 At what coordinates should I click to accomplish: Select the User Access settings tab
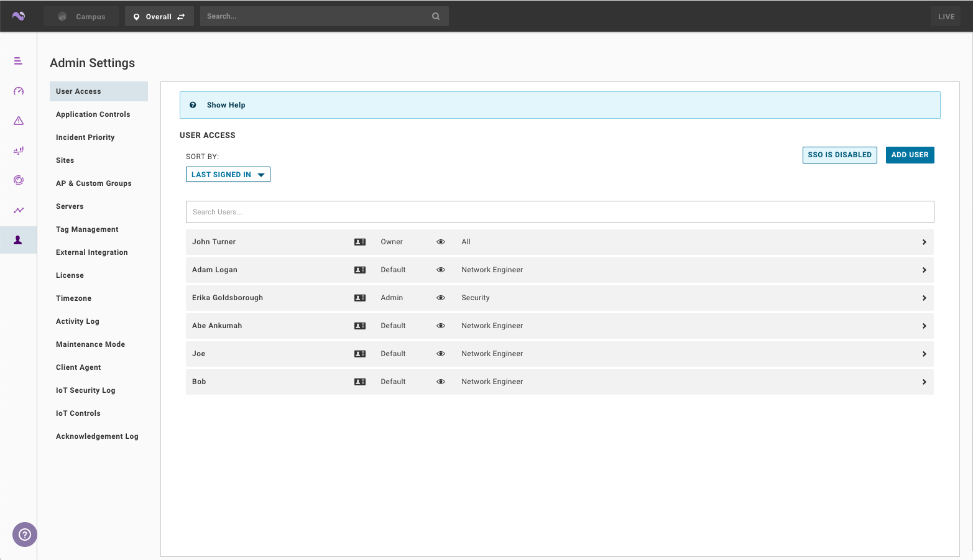[99, 91]
